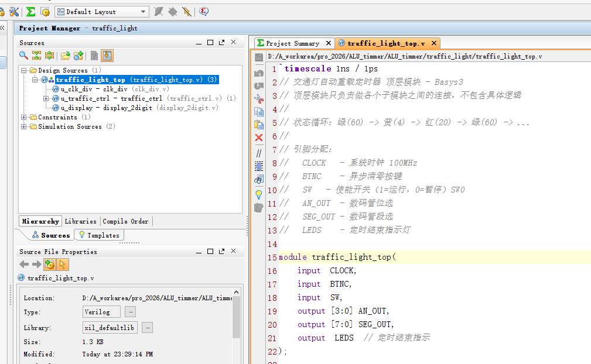This screenshot has height=364, width=591.
Task: Open Project Summary via the green sigma toolbar icon
Action: (31, 12)
